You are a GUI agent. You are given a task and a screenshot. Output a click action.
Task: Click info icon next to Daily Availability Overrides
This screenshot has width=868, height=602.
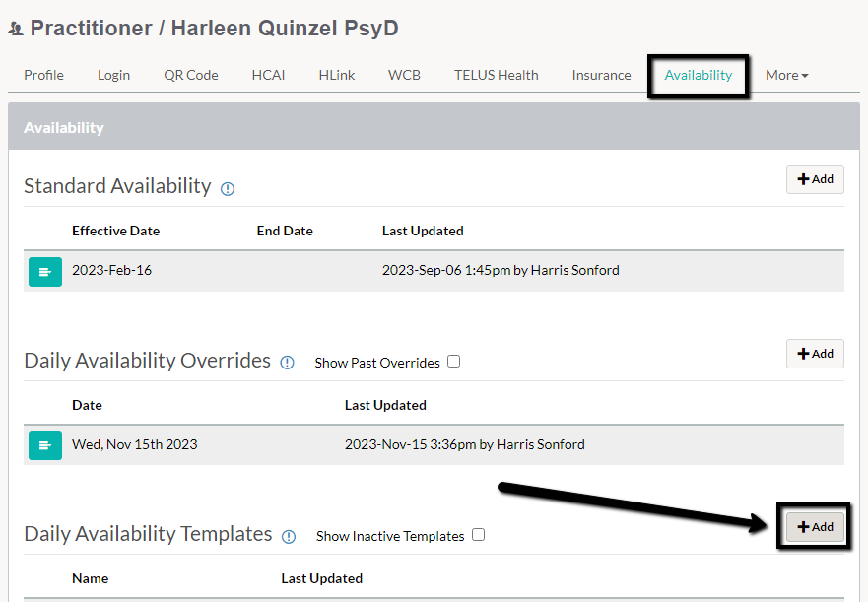tap(287, 363)
